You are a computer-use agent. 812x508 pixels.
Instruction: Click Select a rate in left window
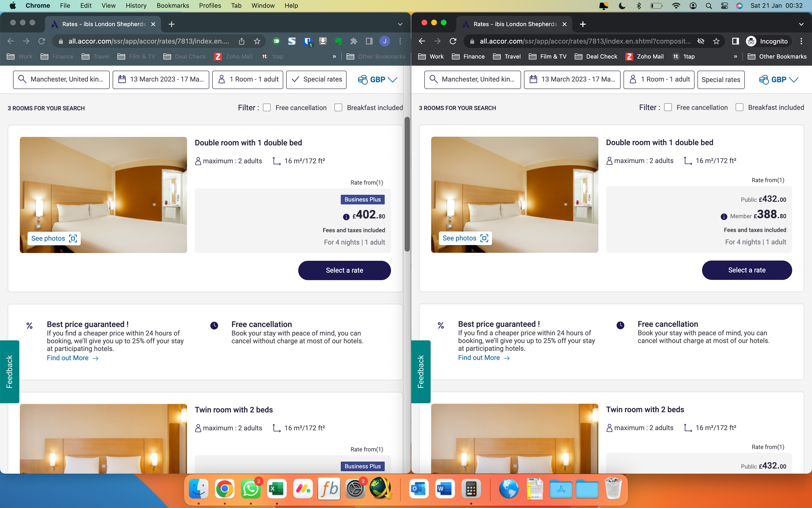click(x=344, y=270)
